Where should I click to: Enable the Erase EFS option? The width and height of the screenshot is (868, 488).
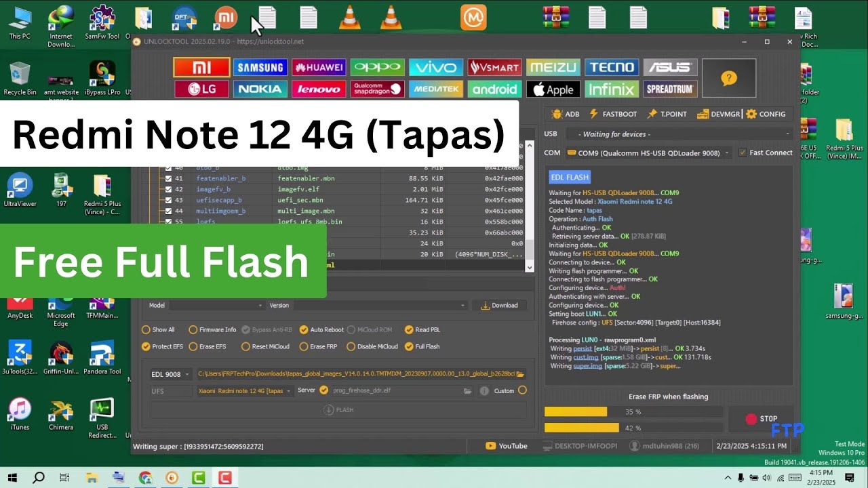(207, 346)
